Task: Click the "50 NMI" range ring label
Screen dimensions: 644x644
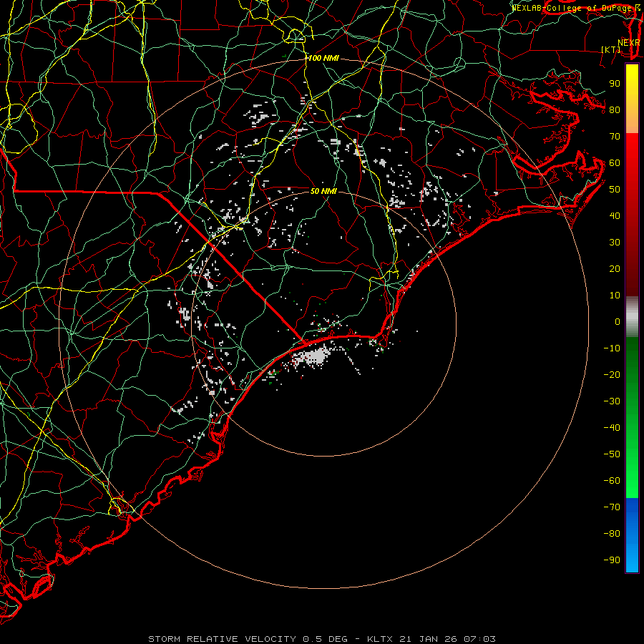Action: point(323,191)
